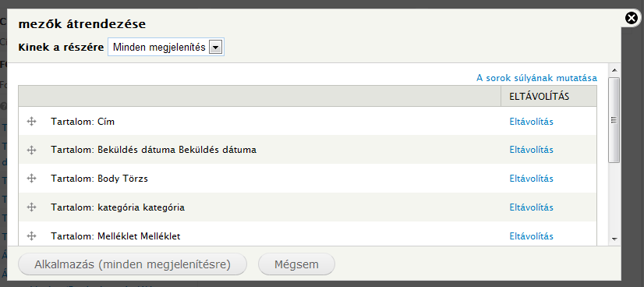Click the scrollbar up arrow

[x=614, y=70]
